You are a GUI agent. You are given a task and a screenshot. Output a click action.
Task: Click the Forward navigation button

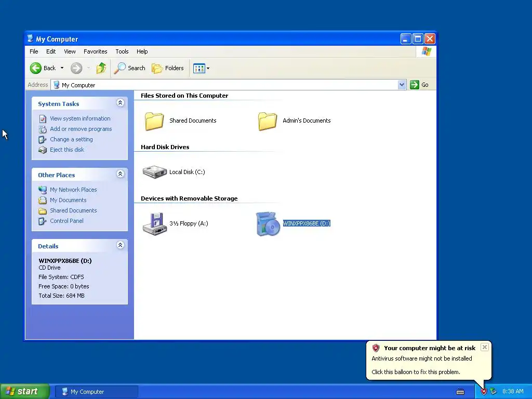click(76, 68)
